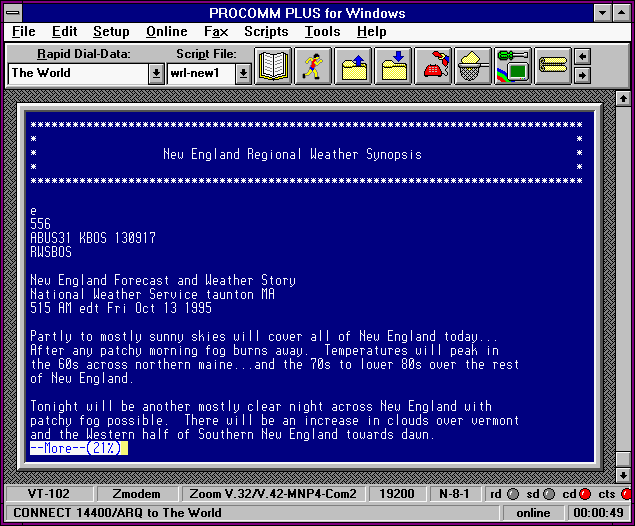Click the scrollbar down arrow
The width and height of the screenshot is (635, 526).
(x=623, y=475)
